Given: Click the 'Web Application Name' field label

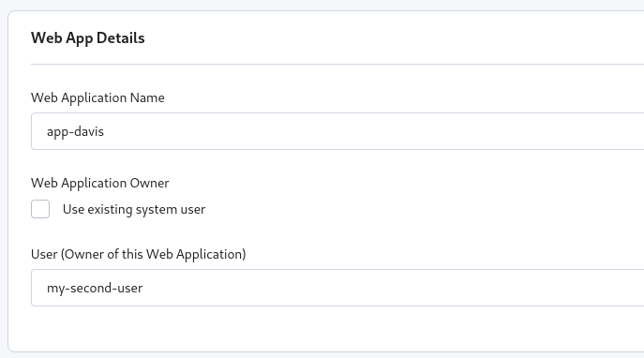Looking at the screenshot, I should (x=97, y=97).
